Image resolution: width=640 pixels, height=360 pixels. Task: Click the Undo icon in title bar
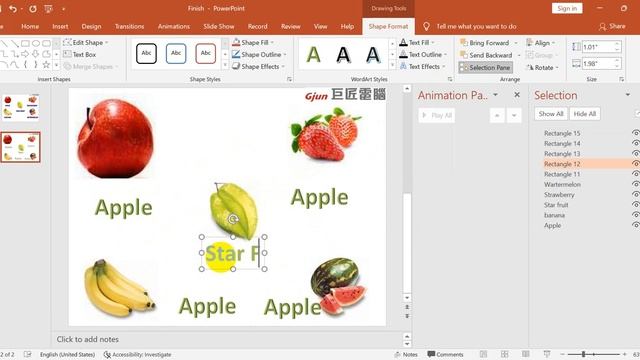(x=13, y=9)
